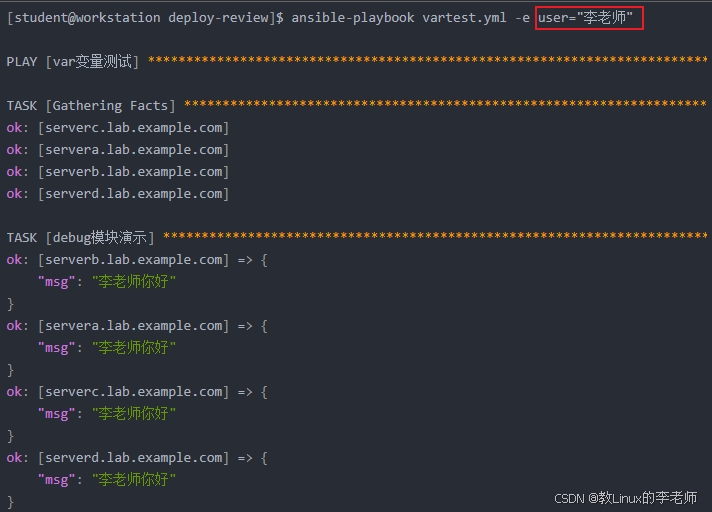Click serverc.lab.example.com under Gathering Facts

134,128
